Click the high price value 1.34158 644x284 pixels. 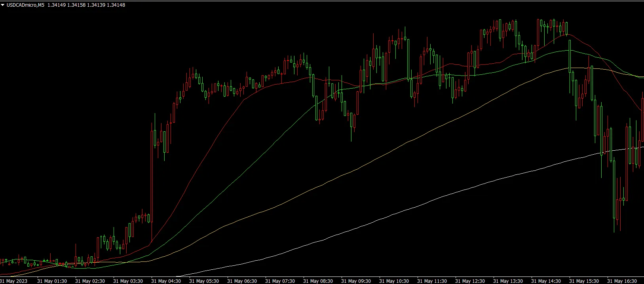(x=76, y=5)
